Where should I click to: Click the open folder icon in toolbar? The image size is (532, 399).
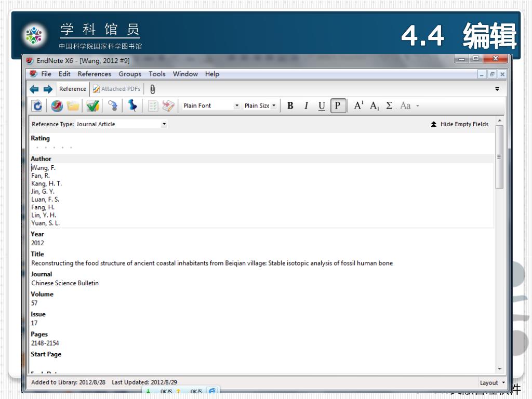(73, 106)
